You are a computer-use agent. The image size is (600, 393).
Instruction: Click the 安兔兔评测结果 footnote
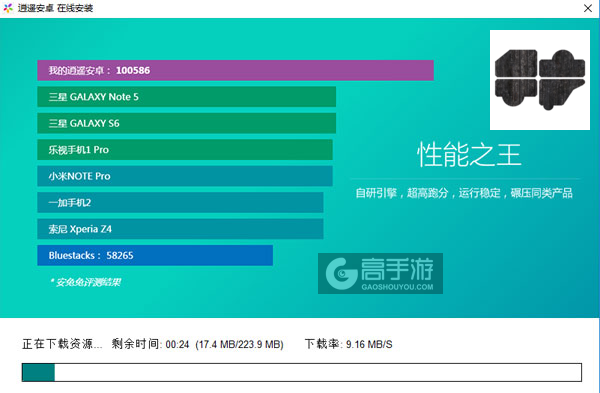85,282
